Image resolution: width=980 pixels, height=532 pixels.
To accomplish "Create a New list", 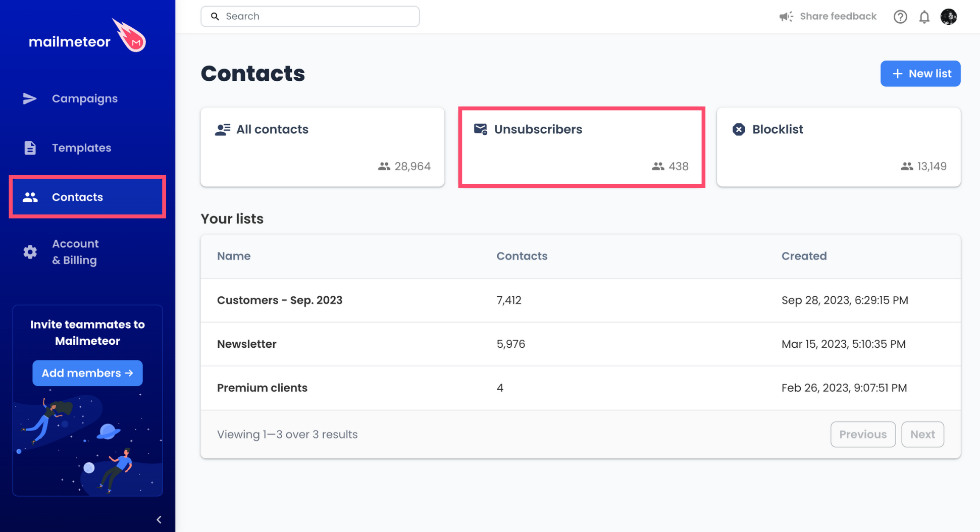I will [920, 74].
